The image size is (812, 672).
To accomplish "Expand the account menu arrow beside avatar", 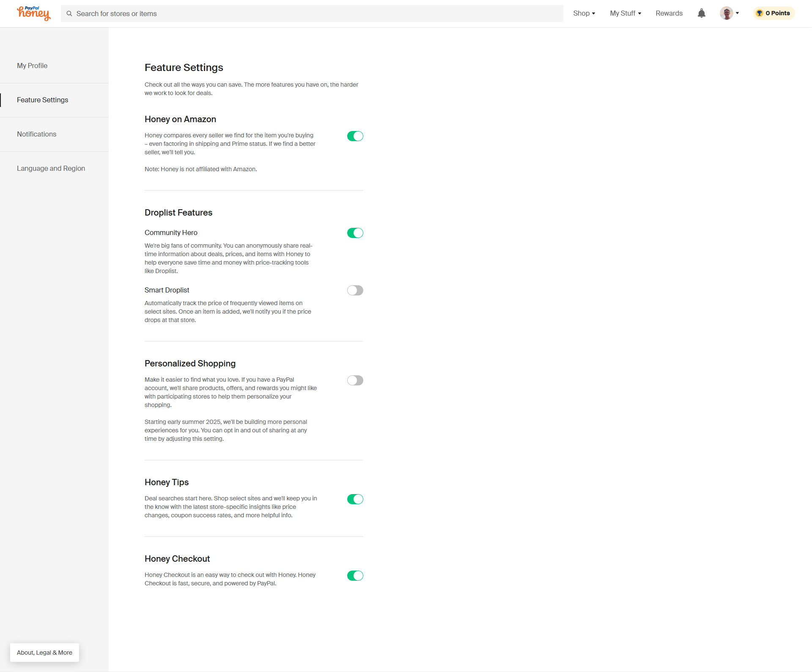I will [738, 13].
